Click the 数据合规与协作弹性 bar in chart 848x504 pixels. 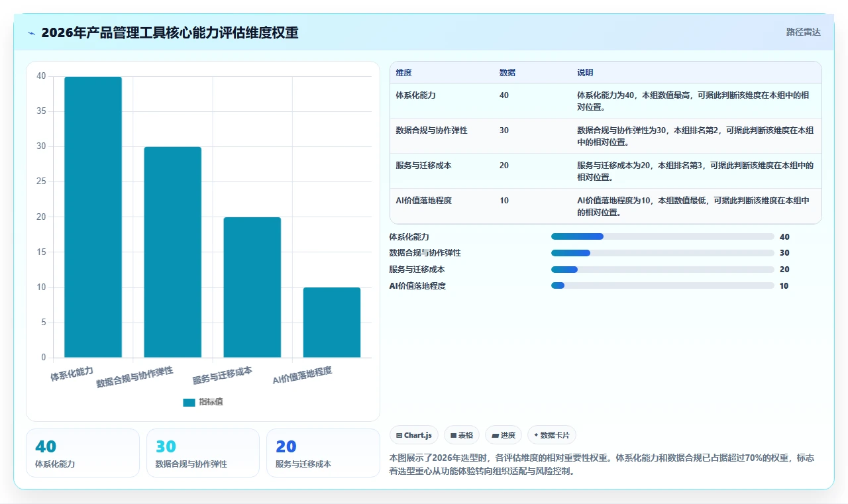click(172, 252)
